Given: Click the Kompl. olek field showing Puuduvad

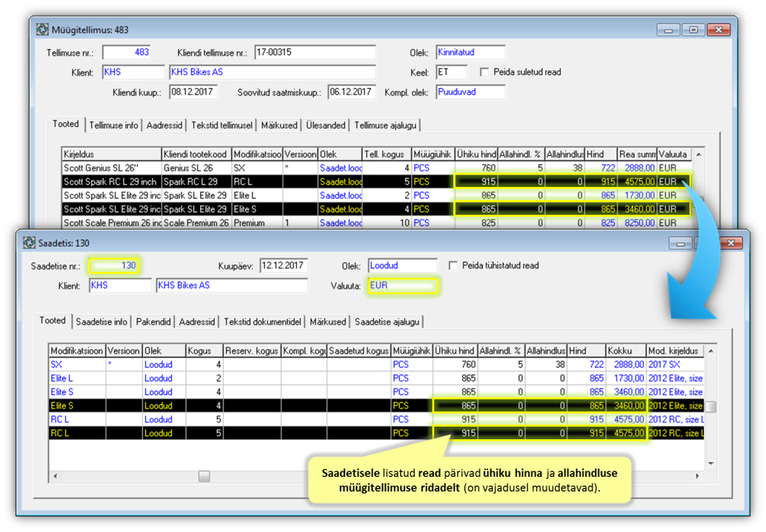Looking at the screenshot, I should click(x=470, y=92).
